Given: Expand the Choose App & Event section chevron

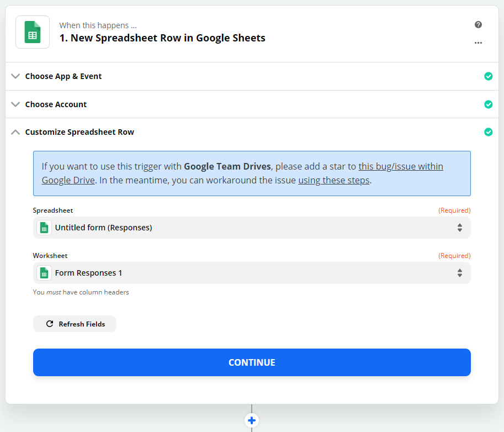Looking at the screenshot, I should (x=15, y=76).
